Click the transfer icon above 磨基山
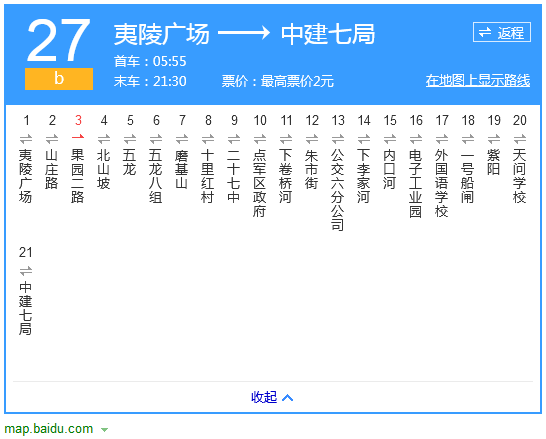546x439 pixels. (182, 139)
